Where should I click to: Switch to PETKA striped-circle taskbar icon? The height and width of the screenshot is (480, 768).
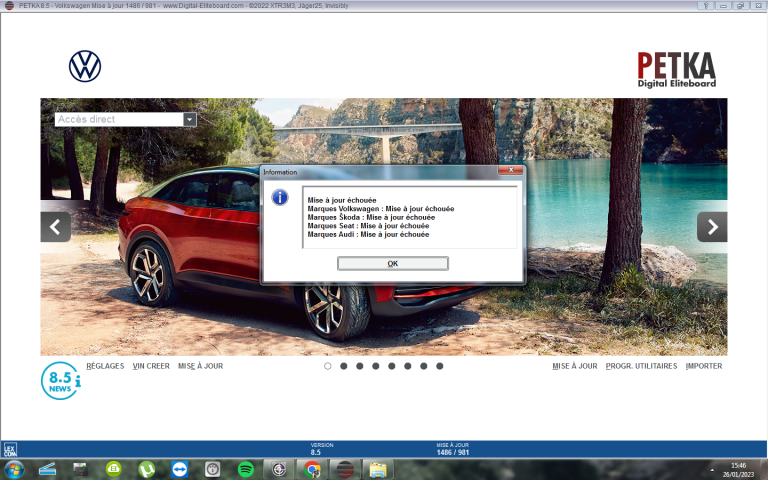click(345, 469)
